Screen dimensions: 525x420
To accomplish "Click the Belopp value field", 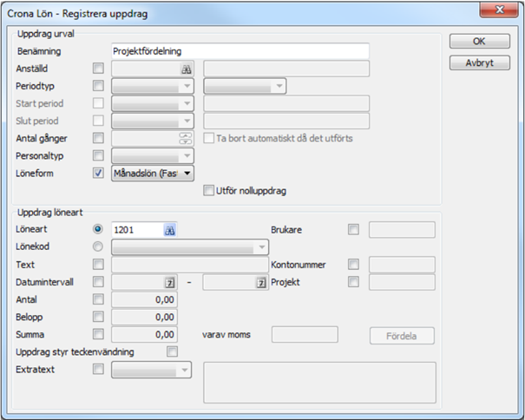I will pos(144,318).
